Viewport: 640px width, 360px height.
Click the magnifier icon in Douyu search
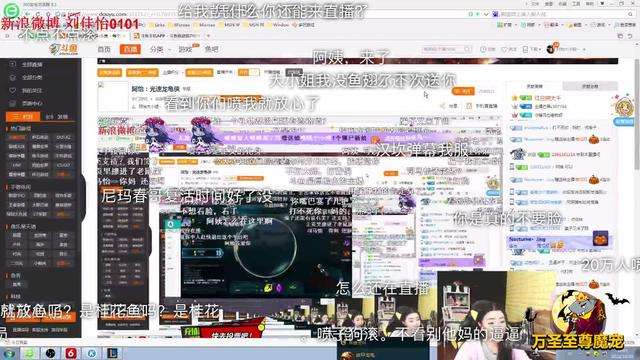click(x=467, y=49)
